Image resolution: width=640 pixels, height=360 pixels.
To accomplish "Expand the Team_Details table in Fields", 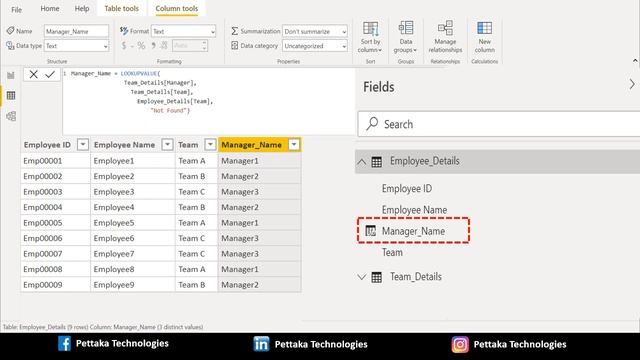I will click(362, 277).
